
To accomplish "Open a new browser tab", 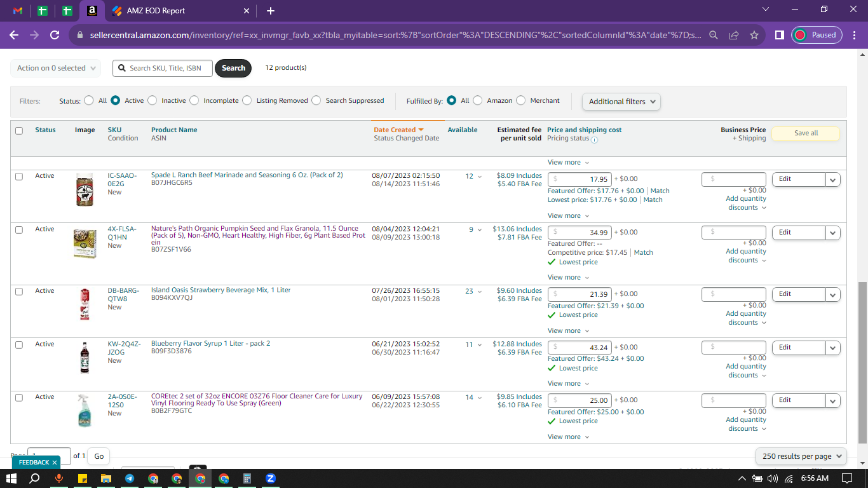I will pyautogui.click(x=271, y=11).
